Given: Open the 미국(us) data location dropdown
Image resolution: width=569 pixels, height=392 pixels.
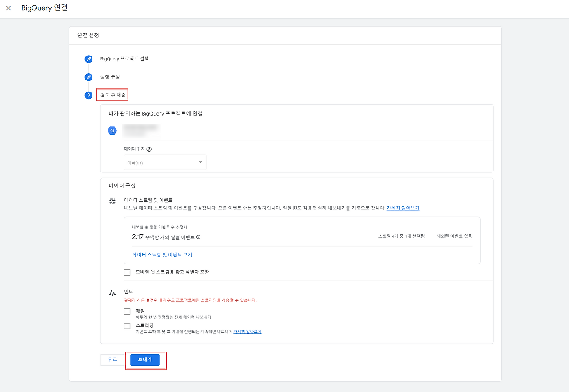Looking at the screenshot, I should click(x=165, y=162).
